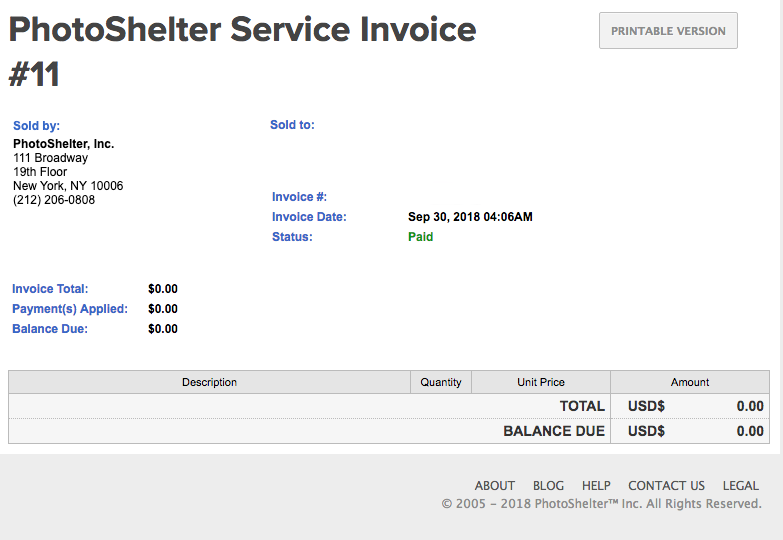Go to Contact Us footer link
Image resolution: width=783 pixels, height=540 pixels.
pyautogui.click(x=666, y=486)
